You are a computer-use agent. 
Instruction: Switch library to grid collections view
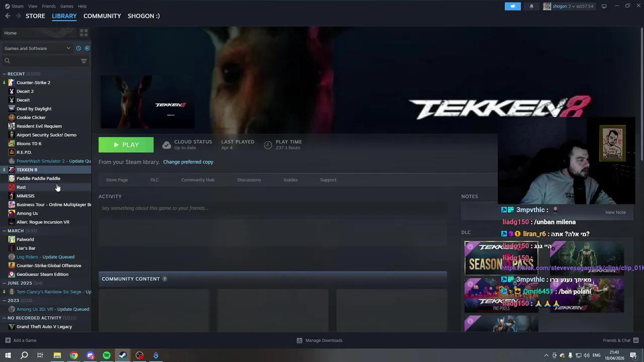click(84, 33)
